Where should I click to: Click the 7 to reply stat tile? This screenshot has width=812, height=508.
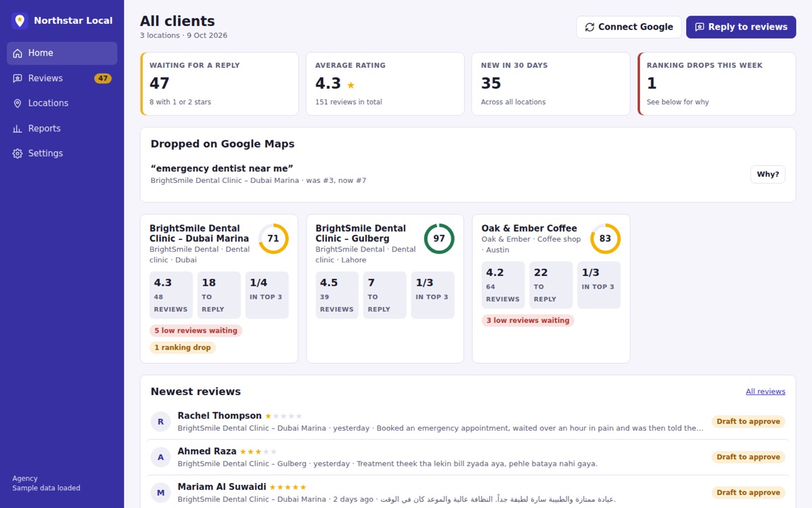[x=385, y=295]
